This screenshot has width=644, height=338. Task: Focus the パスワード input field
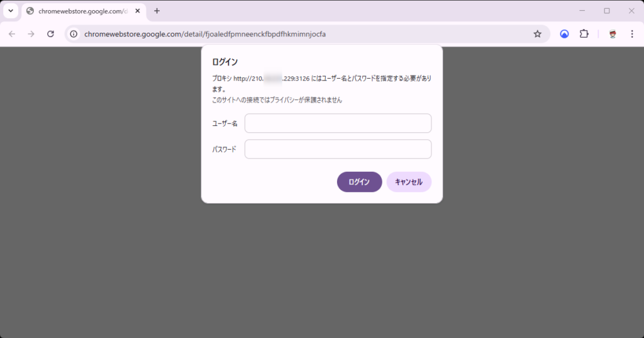[338, 149]
